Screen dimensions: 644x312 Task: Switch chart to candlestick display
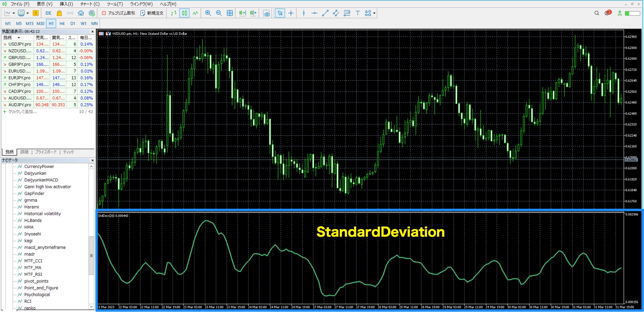tap(185, 13)
